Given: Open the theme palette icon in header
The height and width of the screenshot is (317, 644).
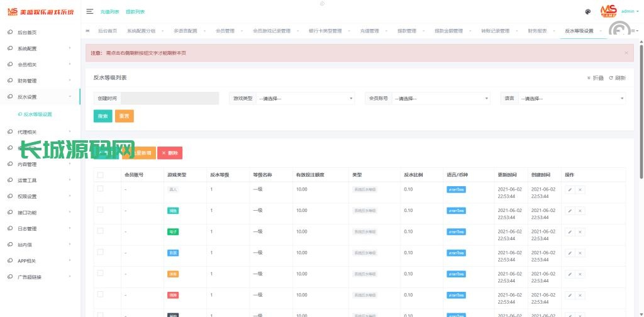Looking at the screenshot, I should point(587,11).
